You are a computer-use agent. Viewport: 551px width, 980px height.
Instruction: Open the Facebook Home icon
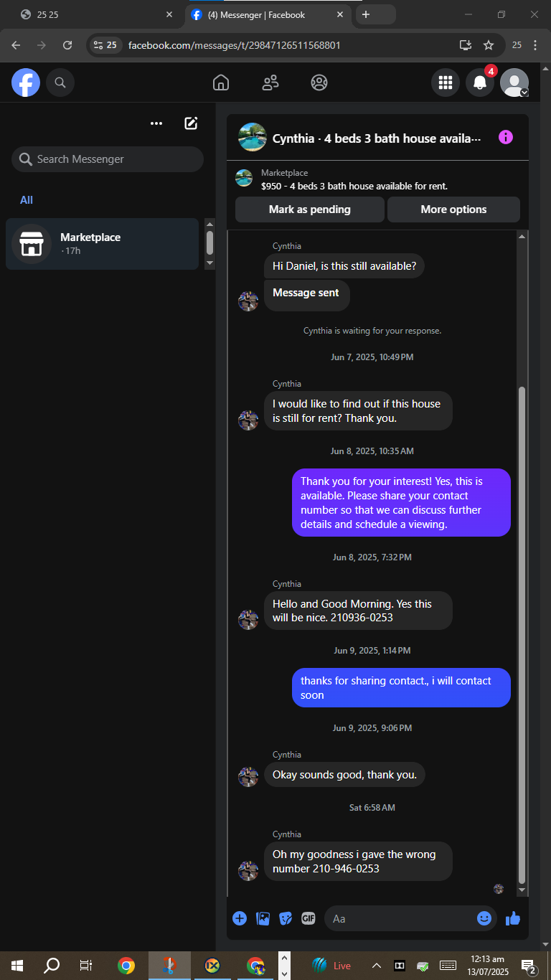[x=221, y=83]
